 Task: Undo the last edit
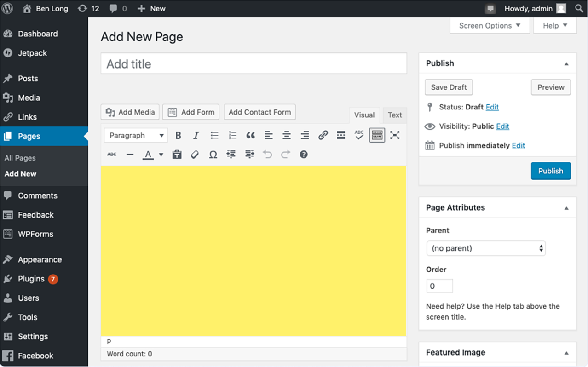click(x=267, y=155)
